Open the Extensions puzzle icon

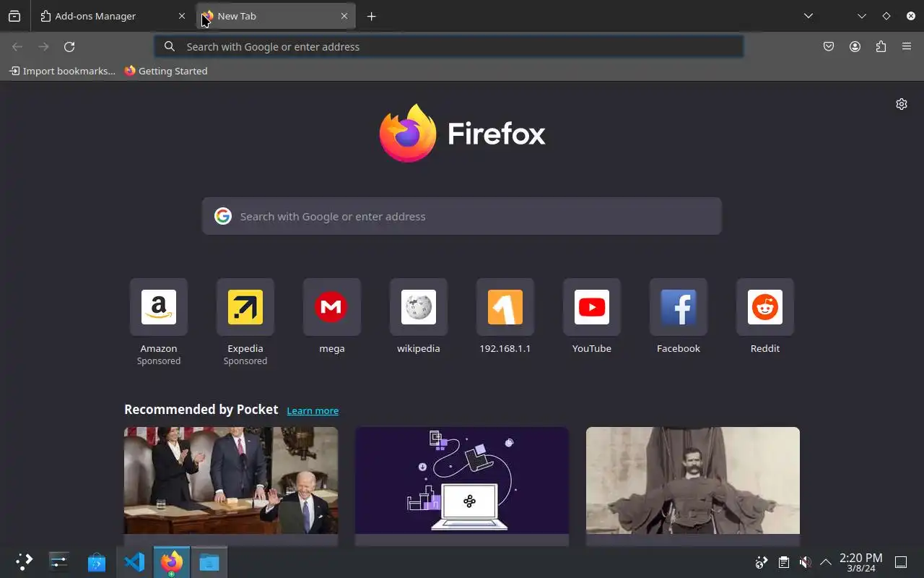click(881, 46)
